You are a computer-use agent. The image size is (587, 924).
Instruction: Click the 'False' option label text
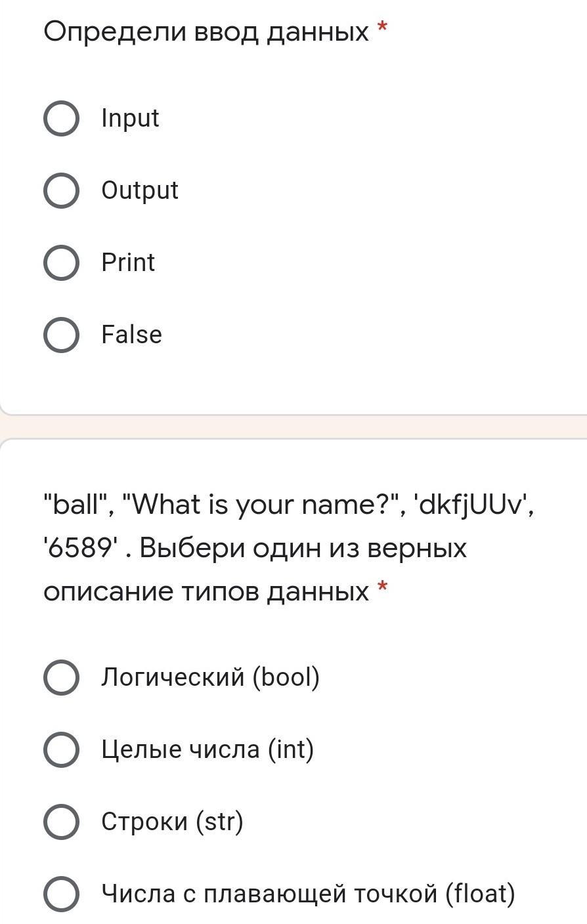(x=131, y=335)
